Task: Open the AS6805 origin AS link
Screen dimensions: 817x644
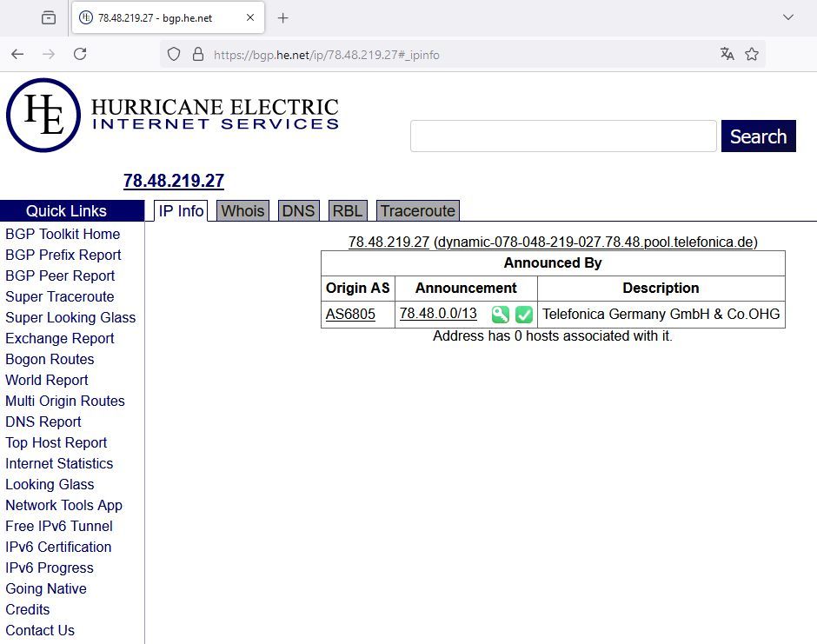Action: tap(350, 315)
